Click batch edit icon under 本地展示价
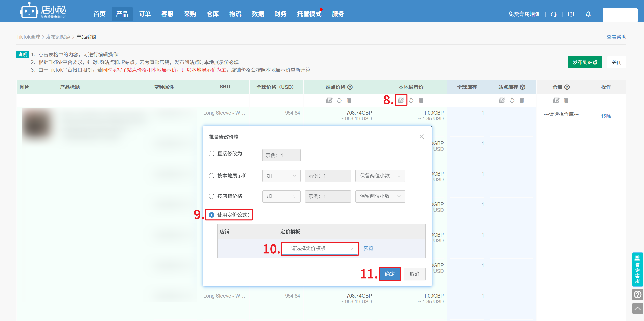 click(x=401, y=100)
